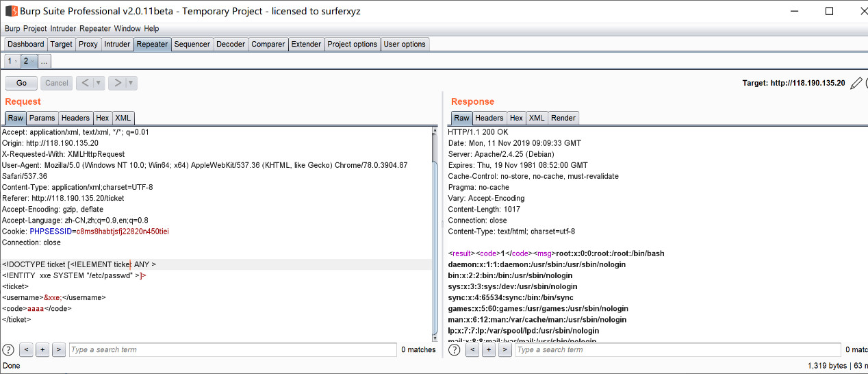
Task: Click request search previous match button
Action: (26, 349)
